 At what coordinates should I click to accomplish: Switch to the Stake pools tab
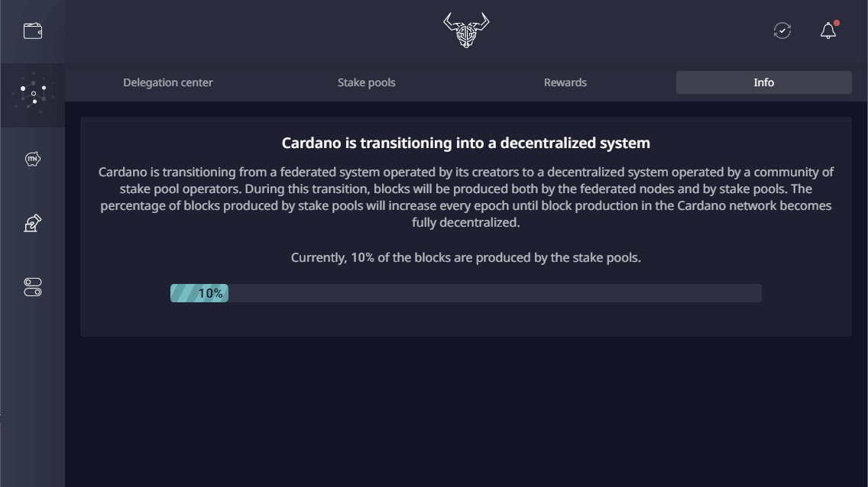point(367,82)
